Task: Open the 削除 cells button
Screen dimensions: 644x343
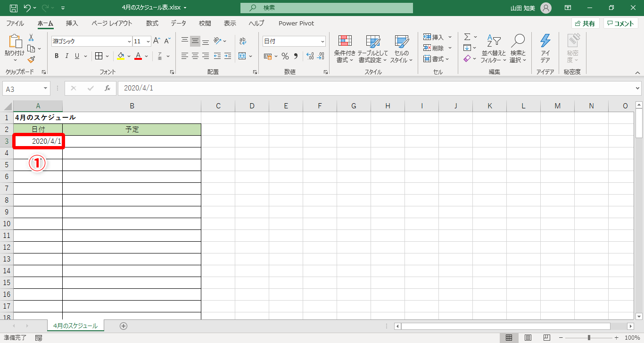Action: click(x=438, y=48)
